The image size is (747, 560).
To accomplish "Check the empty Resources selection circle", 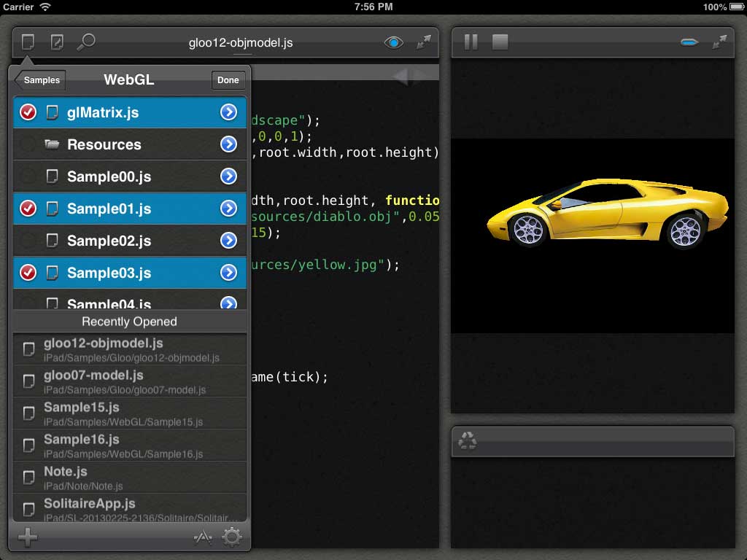I will (28, 144).
